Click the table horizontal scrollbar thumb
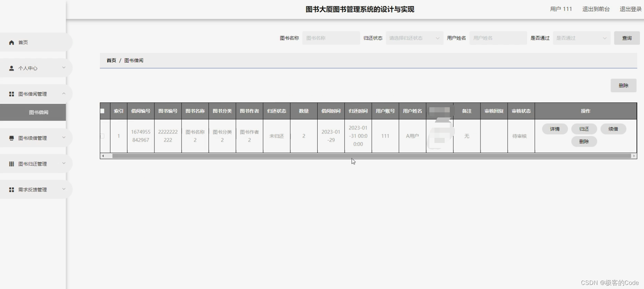The height and width of the screenshot is (289, 644). click(x=371, y=156)
